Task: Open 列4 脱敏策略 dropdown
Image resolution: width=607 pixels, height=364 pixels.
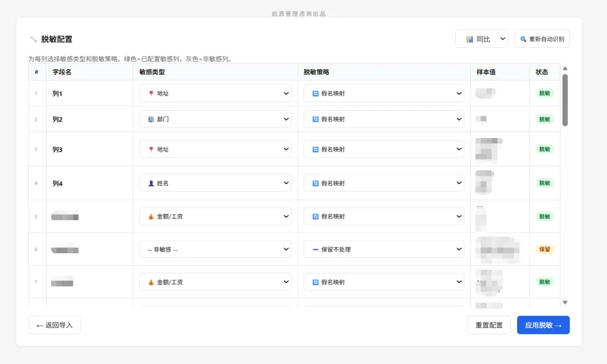Action: [x=384, y=183]
